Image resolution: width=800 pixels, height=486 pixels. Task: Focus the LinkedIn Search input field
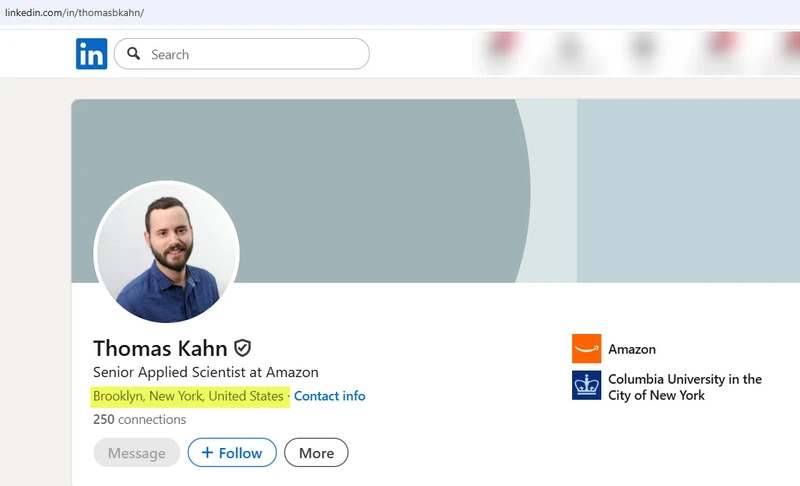pos(255,54)
